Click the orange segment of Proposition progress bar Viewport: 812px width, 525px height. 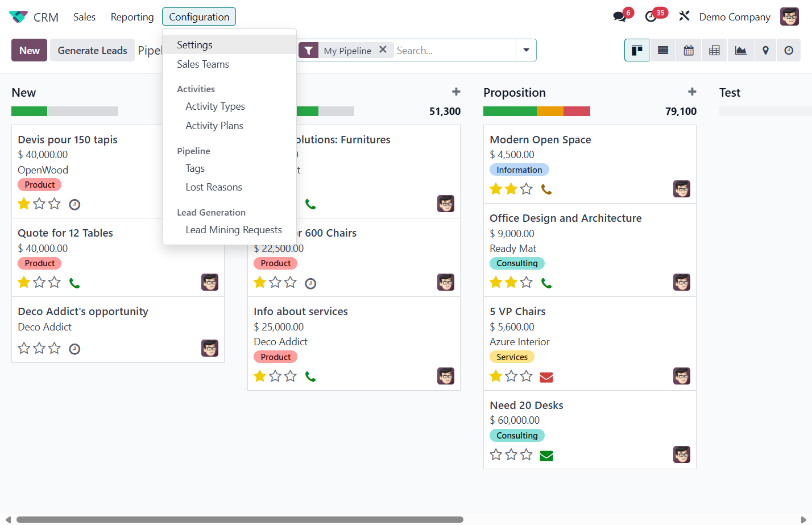tap(550, 111)
